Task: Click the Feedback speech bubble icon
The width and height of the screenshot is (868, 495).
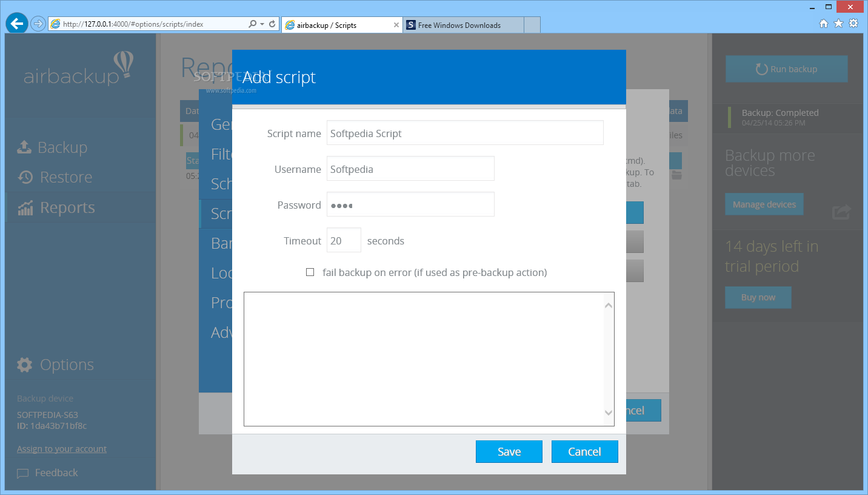Action: pos(22,473)
